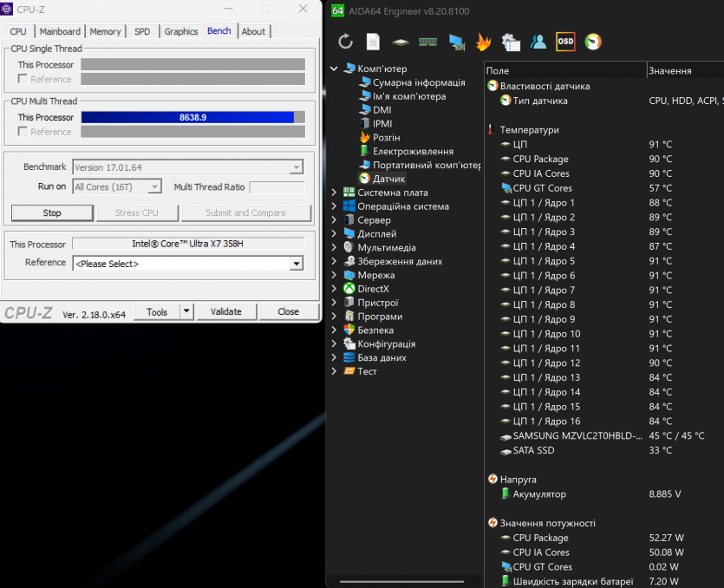Image resolution: width=724 pixels, height=588 pixels.
Task: Click the Значення column header
Action: tap(669, 71)
